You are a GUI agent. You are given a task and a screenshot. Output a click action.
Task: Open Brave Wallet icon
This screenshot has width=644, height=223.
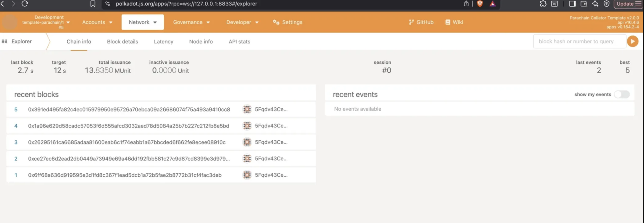pos(584,4)
